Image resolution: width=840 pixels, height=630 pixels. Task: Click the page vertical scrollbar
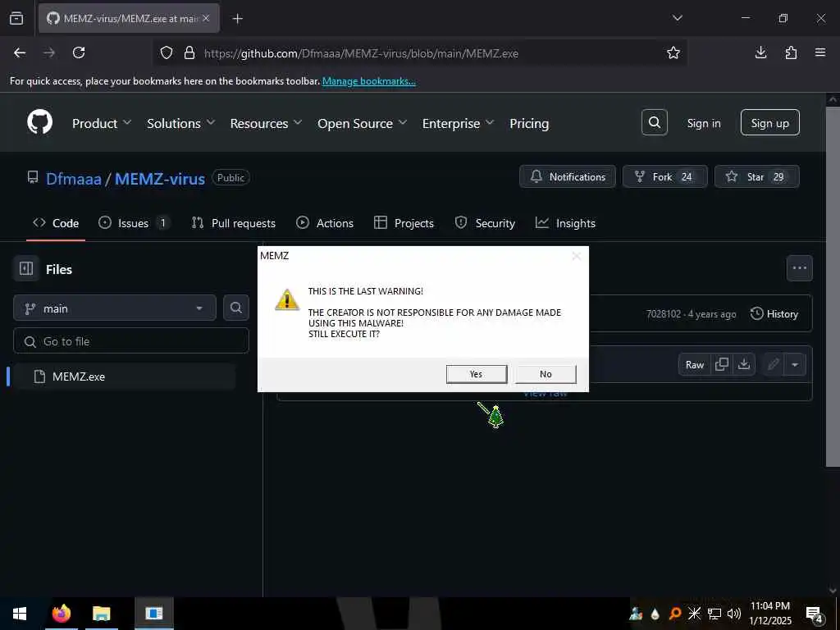point(832,286)
